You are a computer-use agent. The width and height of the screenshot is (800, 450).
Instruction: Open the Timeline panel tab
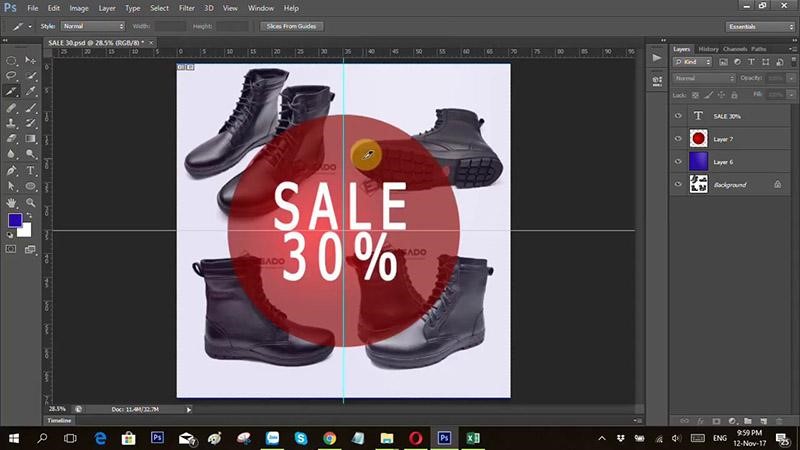(x=60, y=421)
